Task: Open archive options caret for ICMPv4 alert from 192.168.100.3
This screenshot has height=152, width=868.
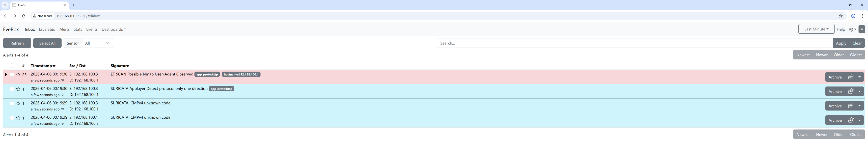Action: pyautogui.click(x=860, y=106)
